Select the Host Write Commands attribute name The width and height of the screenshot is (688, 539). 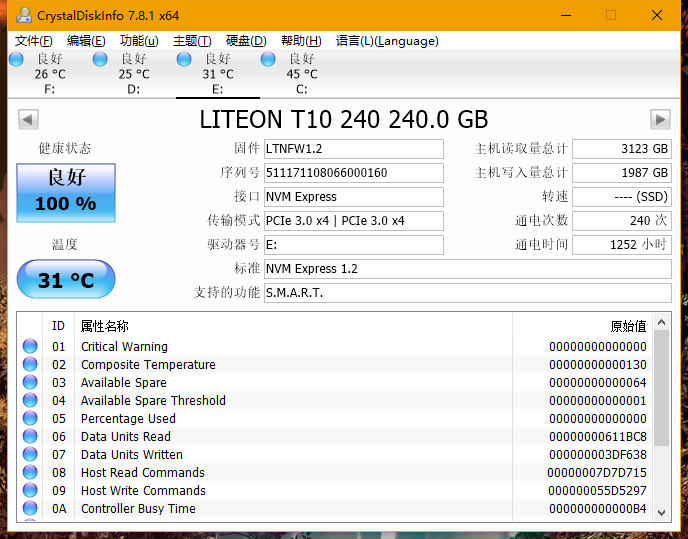(143, 490)
